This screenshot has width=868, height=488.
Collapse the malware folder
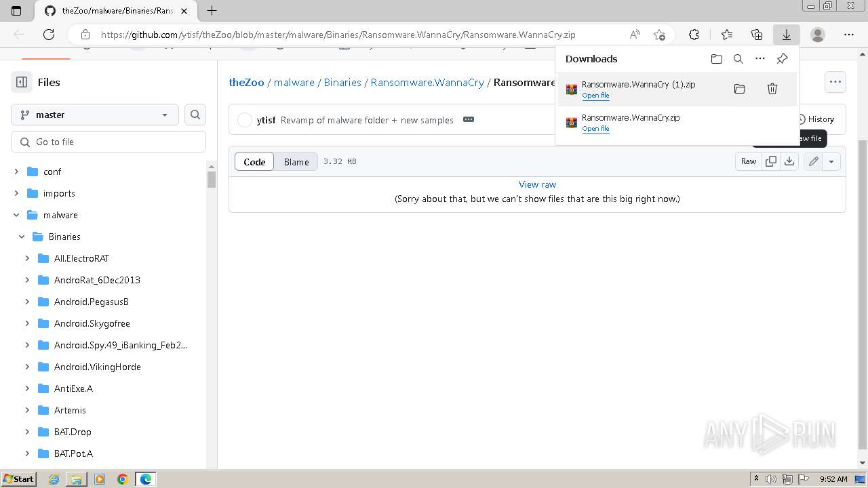(x=16, y=215)
